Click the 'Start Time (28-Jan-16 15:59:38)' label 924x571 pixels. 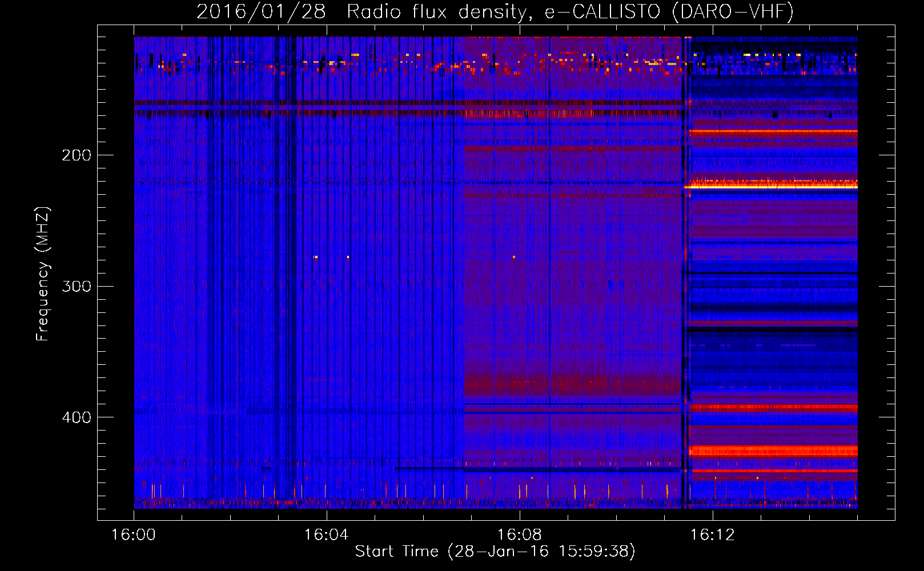495,552
